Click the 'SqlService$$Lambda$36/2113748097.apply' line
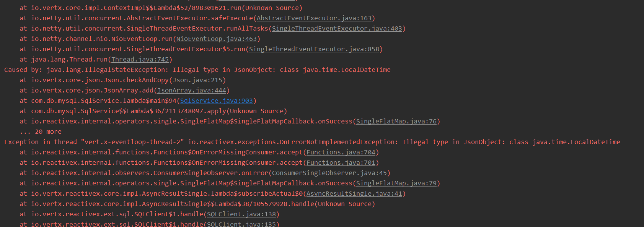 pyautogui.click(x=153, y=111)
